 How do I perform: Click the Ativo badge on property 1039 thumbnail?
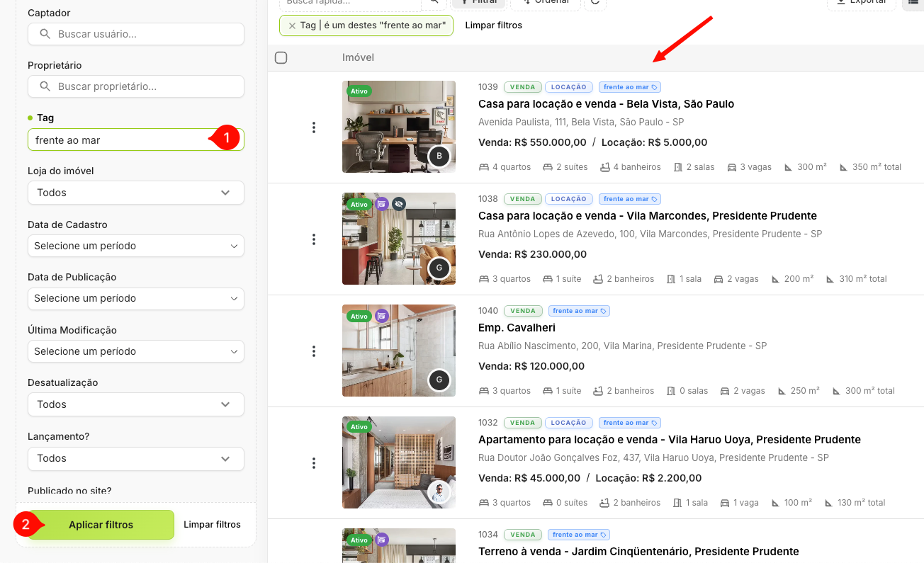click(359, 91)
